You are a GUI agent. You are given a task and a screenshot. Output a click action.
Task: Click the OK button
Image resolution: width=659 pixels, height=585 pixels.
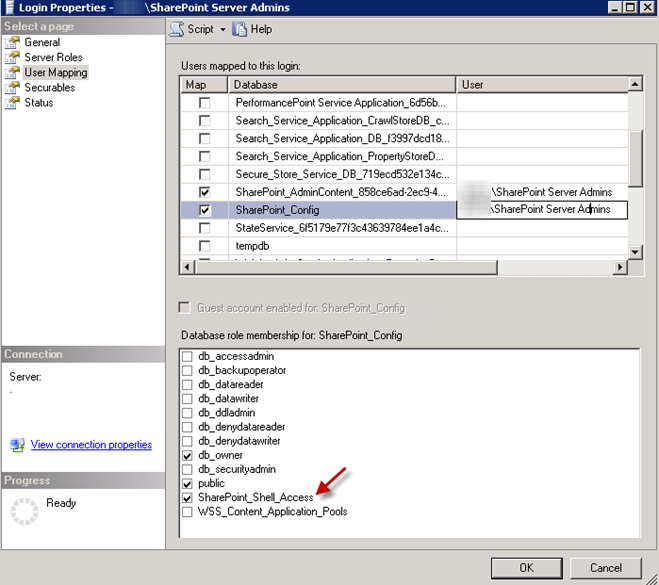click(x=527, y=568)
